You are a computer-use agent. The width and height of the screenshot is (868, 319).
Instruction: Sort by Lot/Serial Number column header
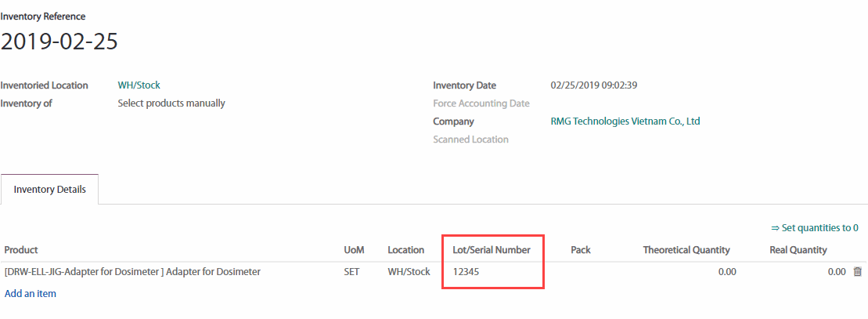click(x=492, y=250)
